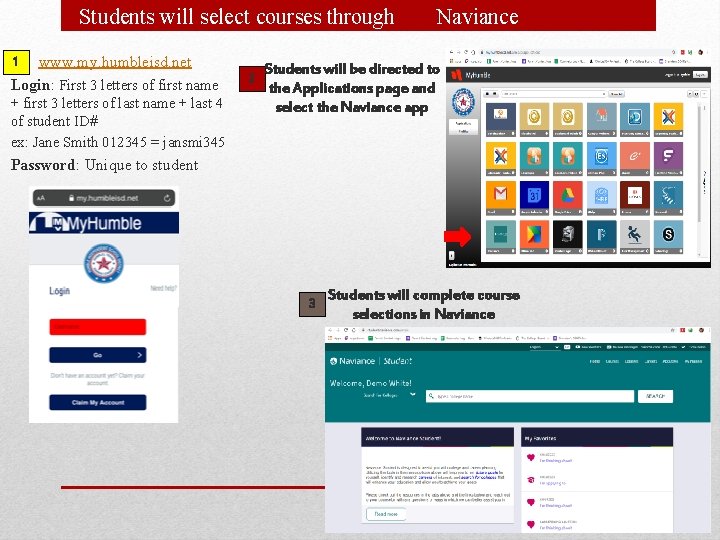
Task: Click the magnifier icon in Naviance search box
Action: 431,396
